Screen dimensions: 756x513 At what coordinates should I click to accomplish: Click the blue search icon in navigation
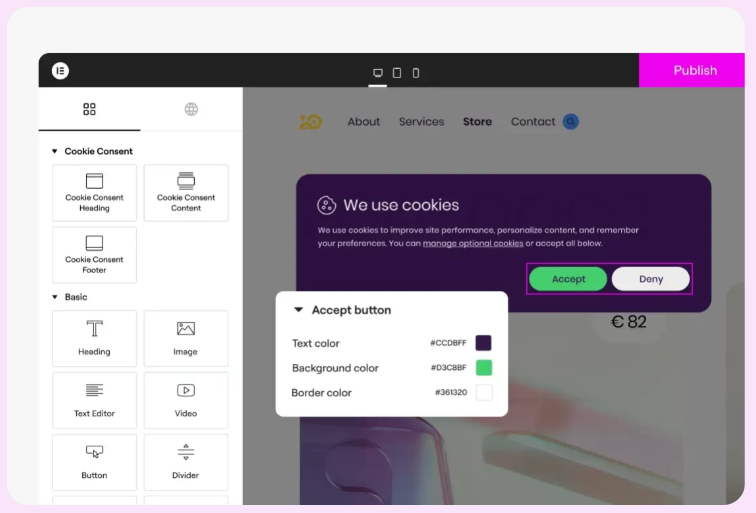click(x=570, y=122)
